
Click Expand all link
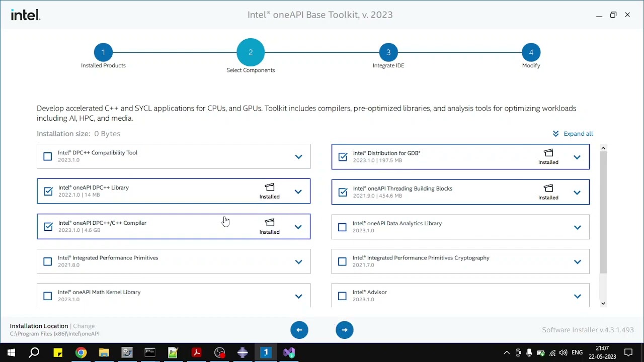(578, 134)
